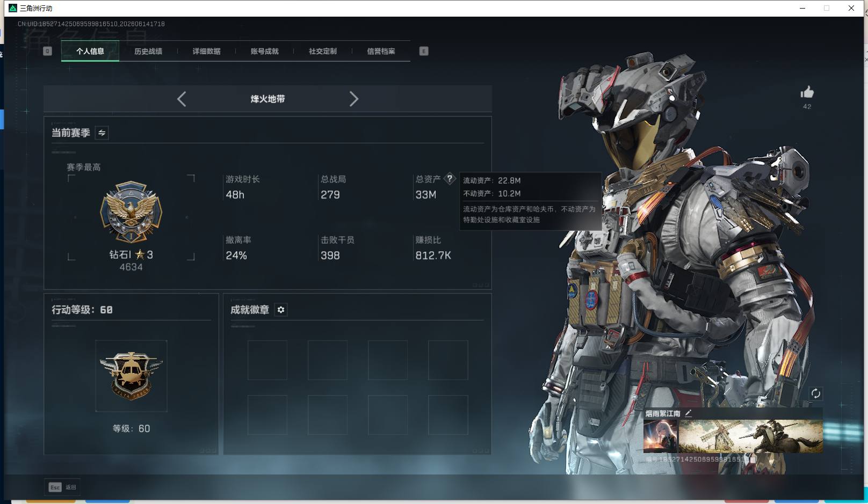Click the player avatar thumbnail
Viewport: 868px width, 504px height.
tap(660, 436)
